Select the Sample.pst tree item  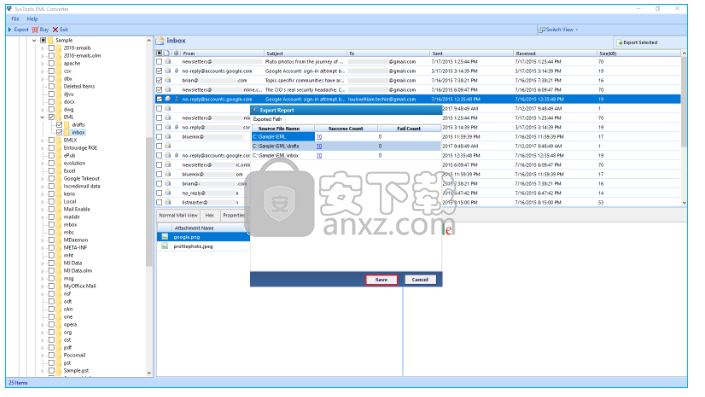[x=76, y=371]
